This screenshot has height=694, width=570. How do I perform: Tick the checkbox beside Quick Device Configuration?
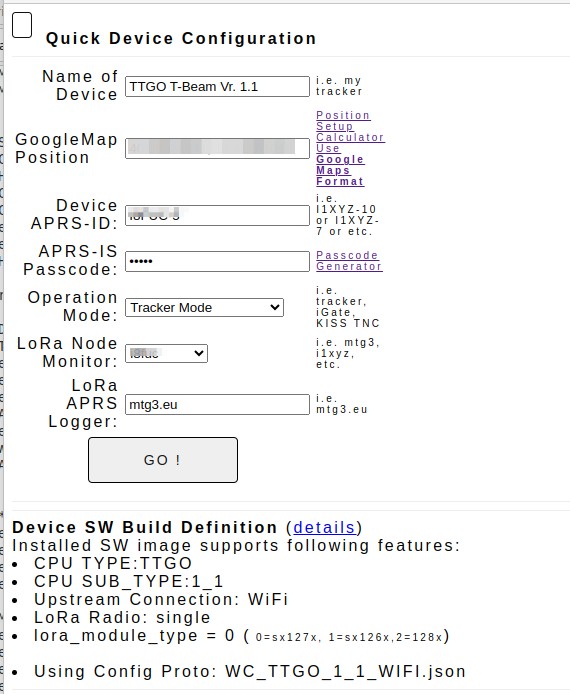(x=22, y=25)
